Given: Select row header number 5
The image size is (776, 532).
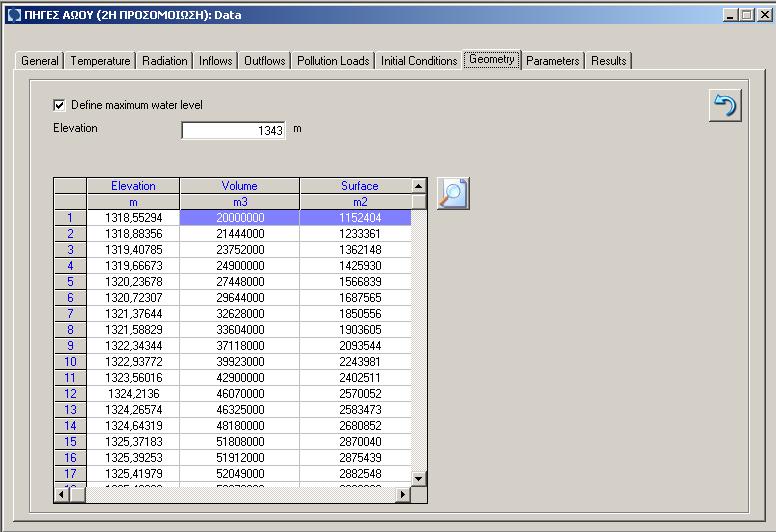Looking at the screenshot, I should click(x=70, y=282).
